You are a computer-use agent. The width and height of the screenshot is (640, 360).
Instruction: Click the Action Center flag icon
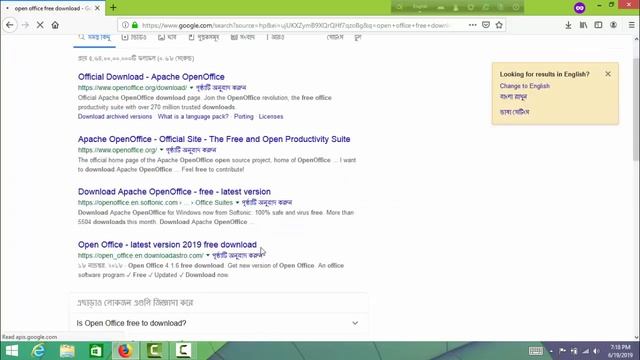562,351
